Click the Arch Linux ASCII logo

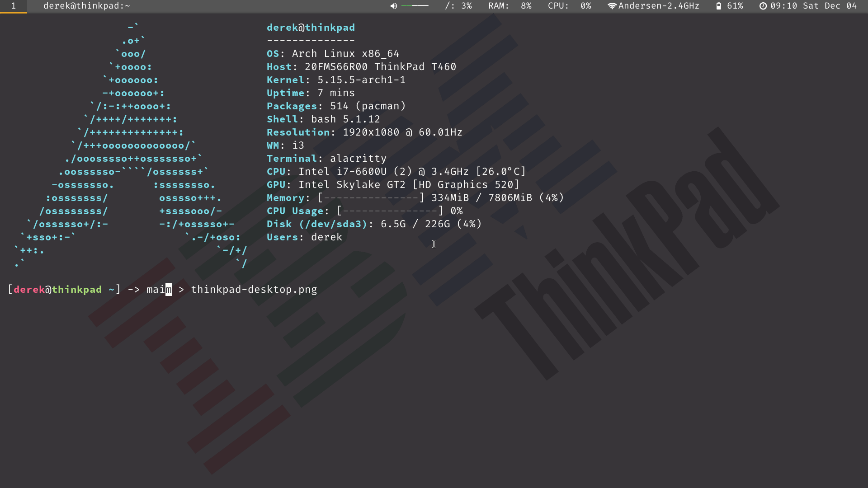click(x=131, y=145)
